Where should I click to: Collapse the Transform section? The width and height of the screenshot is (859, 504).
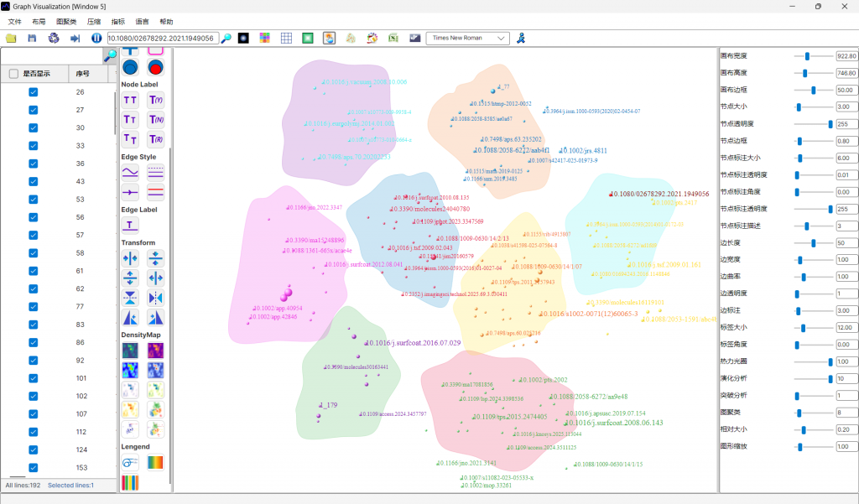pyautogui.click(x=139, y=242)
